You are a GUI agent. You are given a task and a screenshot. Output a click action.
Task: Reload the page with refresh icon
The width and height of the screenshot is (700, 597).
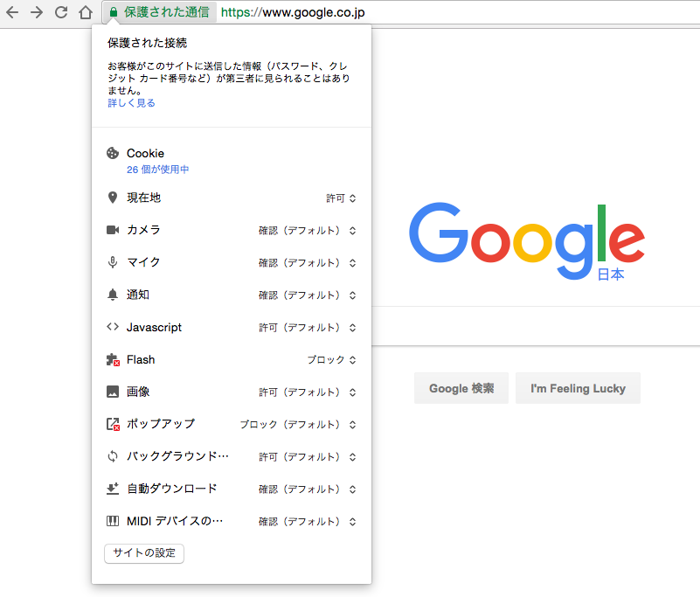pos(61,12)
